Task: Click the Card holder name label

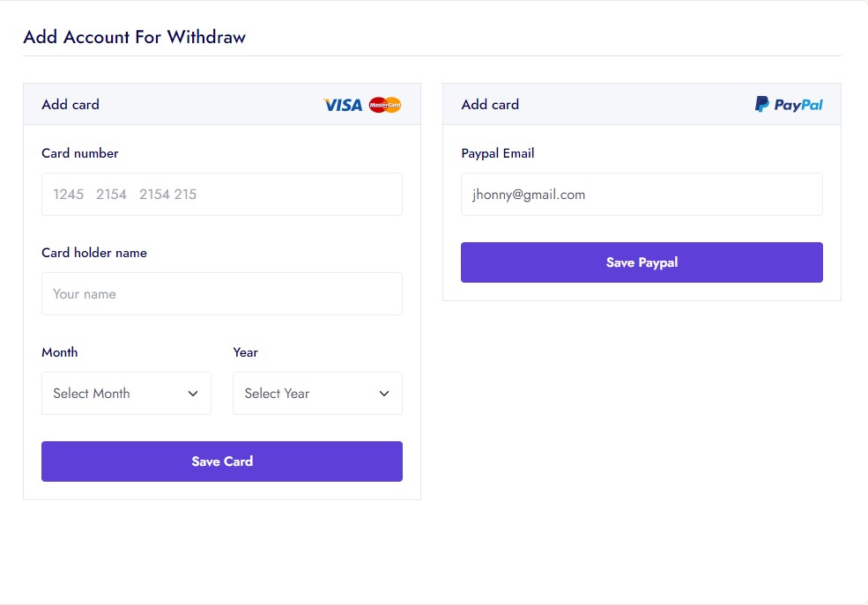Action: pos(94,253)
